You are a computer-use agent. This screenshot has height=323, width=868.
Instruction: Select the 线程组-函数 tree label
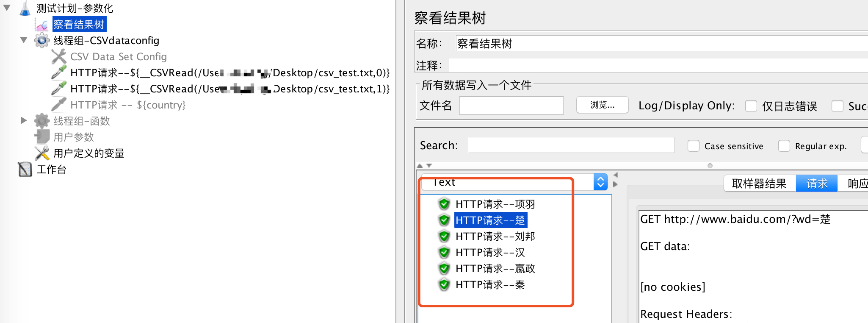[x=82, y=121]
